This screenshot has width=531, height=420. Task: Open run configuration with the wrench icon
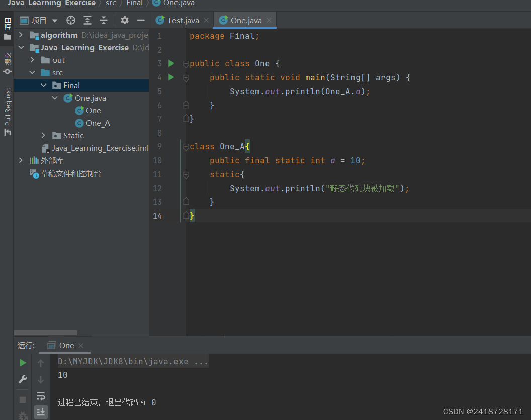[x=22, y=379]
